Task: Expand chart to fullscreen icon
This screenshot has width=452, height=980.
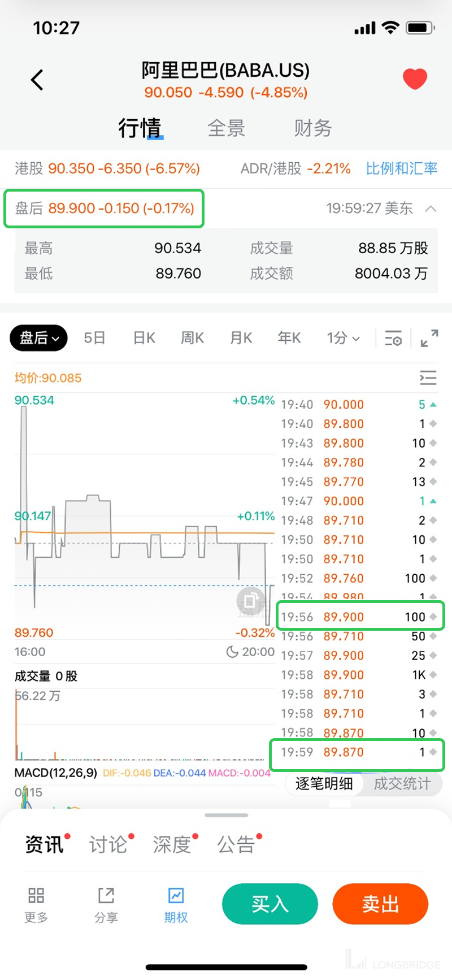Action: tap(429, 339)
